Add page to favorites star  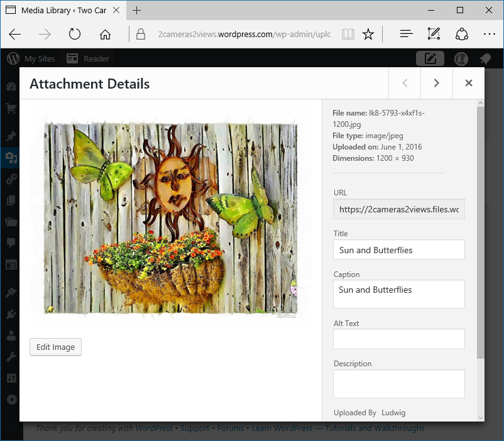pos(369,34)
